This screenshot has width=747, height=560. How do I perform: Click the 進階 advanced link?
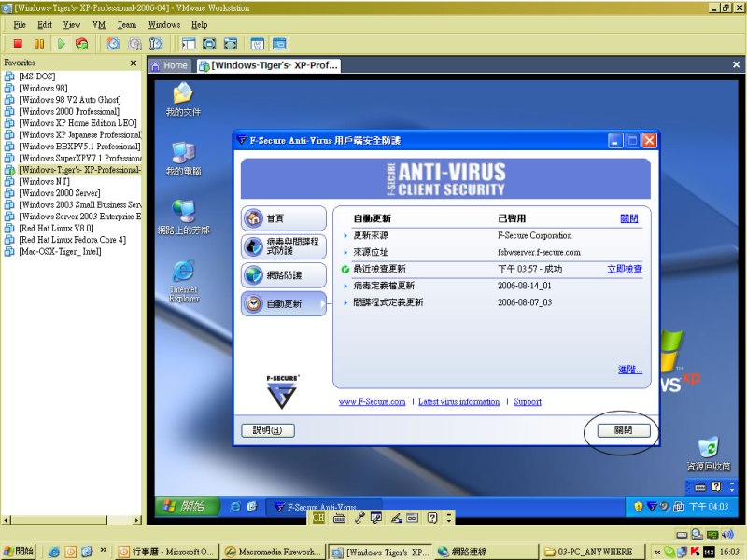click(629, 370)
